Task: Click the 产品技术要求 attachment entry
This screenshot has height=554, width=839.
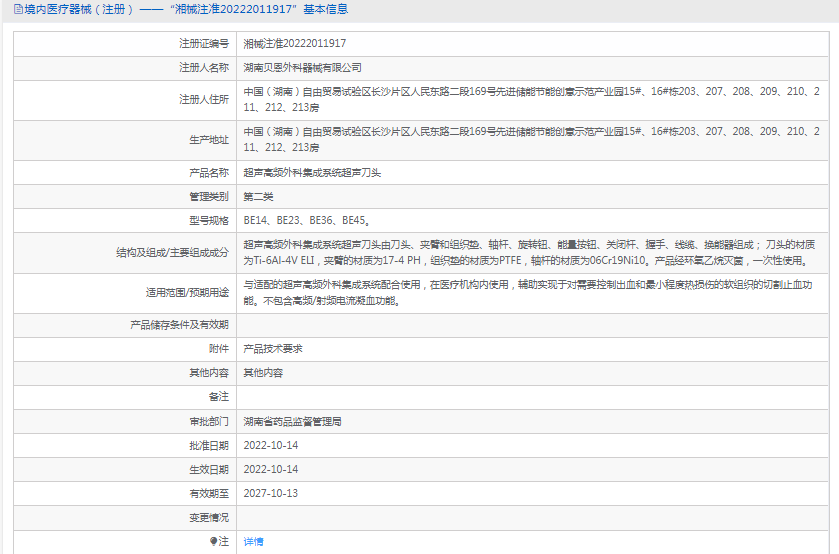Action: click(x=273, y=349)
